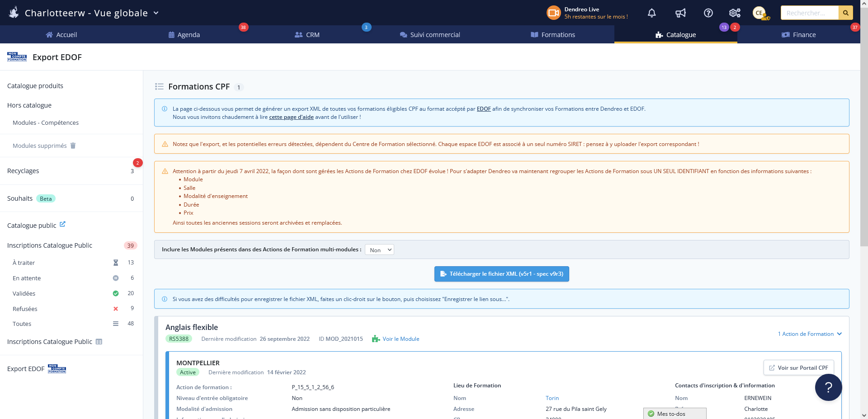868x419 pixels.
Task: Open the cette page d'aide link
Action: click(291, 117)
